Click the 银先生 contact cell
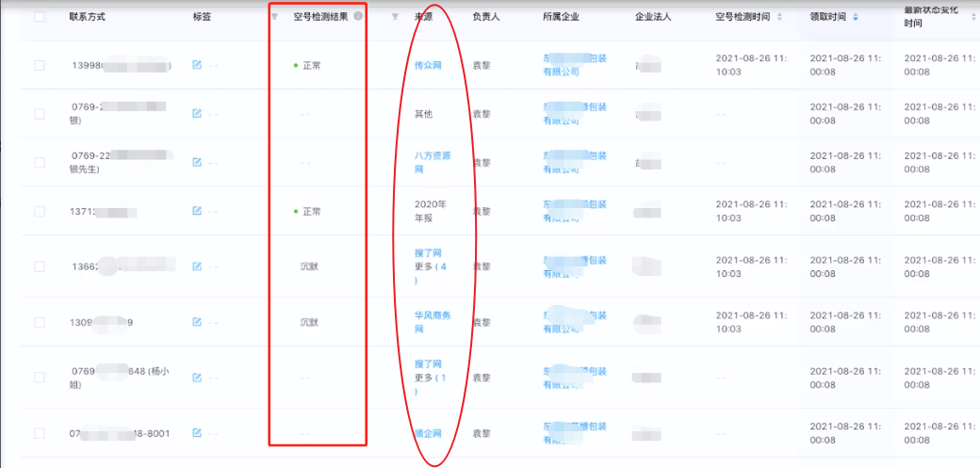Screen dimensions: 980x468 point(122,163)
